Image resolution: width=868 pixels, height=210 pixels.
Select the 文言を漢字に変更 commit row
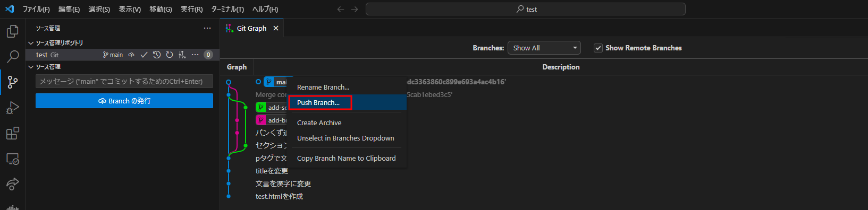(544, 183)
